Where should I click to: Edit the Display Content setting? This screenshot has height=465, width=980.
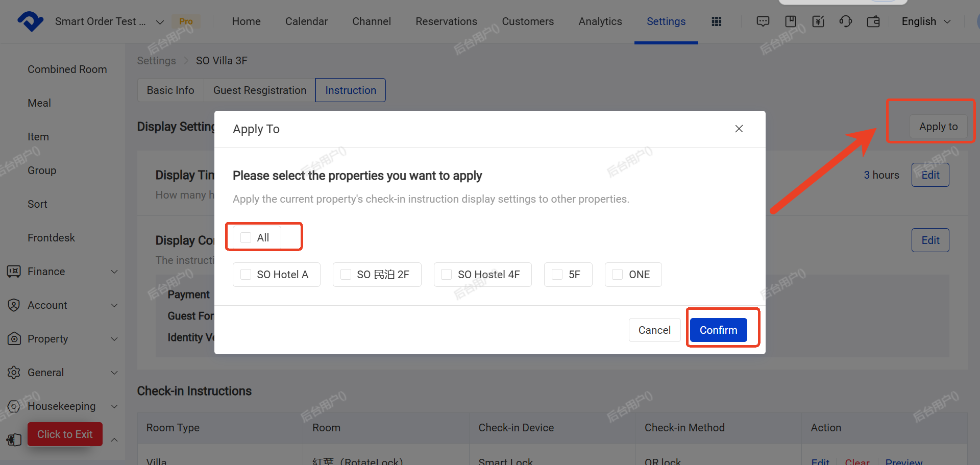tap(930, 240)
